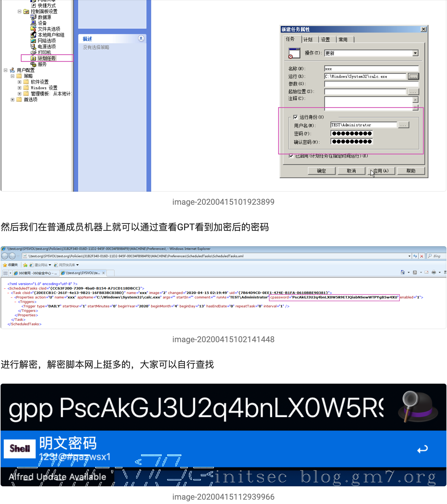Screen dimensions: 447x504
Task: Click the 本地用户和组 icon
Action: pyautogui.click(x=33, y=35)
